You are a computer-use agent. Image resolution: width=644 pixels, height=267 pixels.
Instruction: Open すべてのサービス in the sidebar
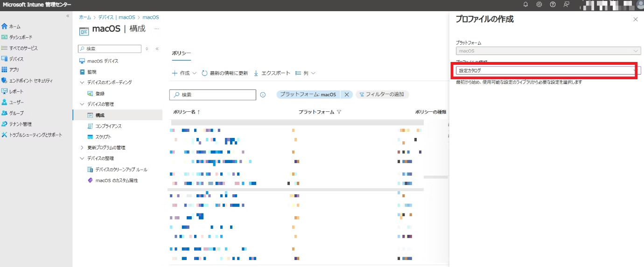19,48
